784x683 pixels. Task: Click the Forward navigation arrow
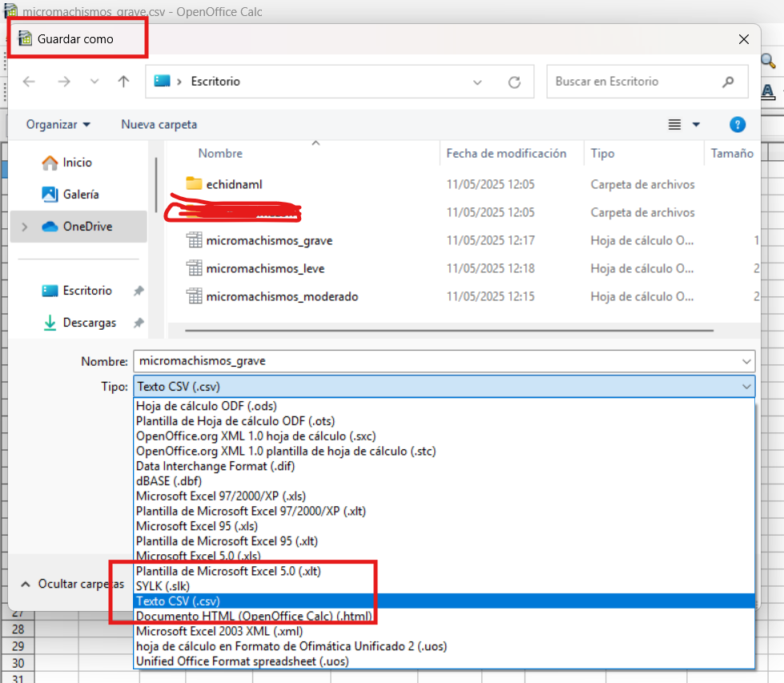64,82
